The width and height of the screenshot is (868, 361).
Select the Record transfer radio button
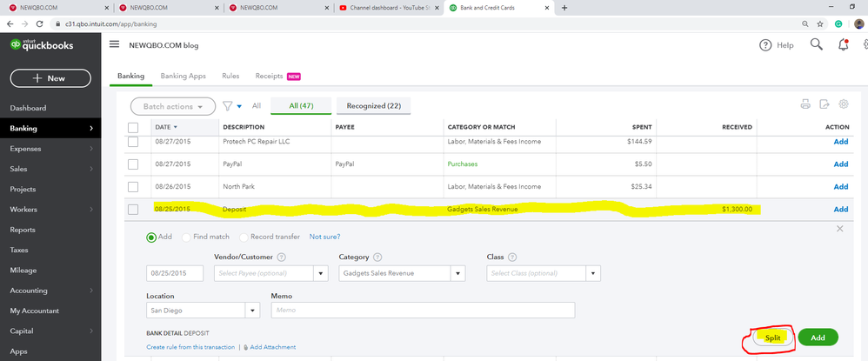click(244, 237)
